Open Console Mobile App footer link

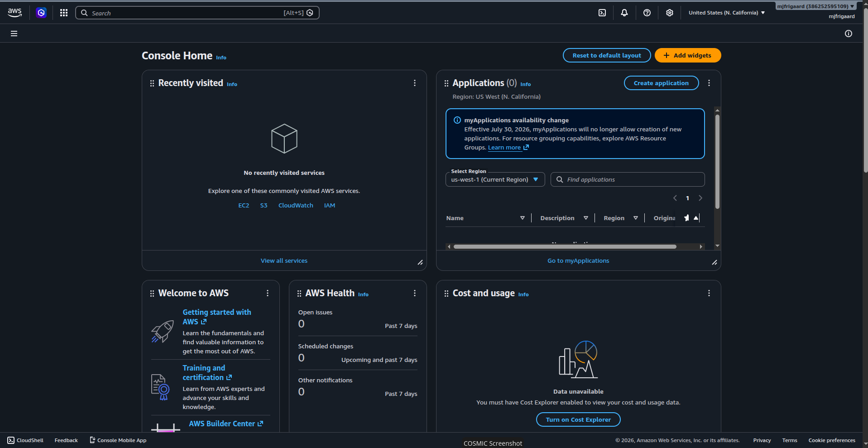[118, 440]
